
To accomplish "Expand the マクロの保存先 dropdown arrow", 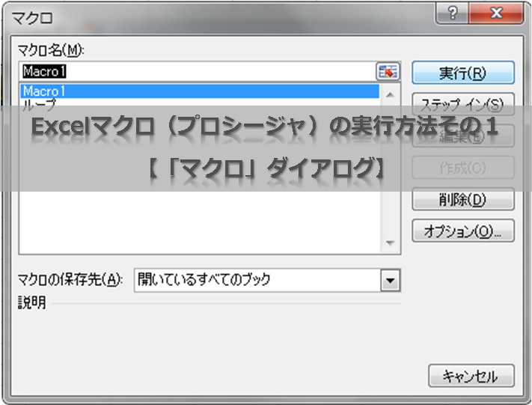I will point(390,280).
